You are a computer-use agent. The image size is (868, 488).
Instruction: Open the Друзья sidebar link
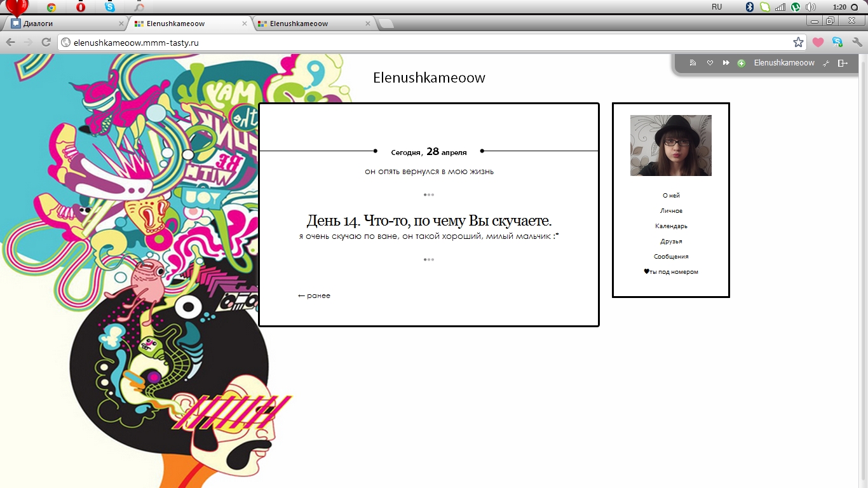click(671, 241)
